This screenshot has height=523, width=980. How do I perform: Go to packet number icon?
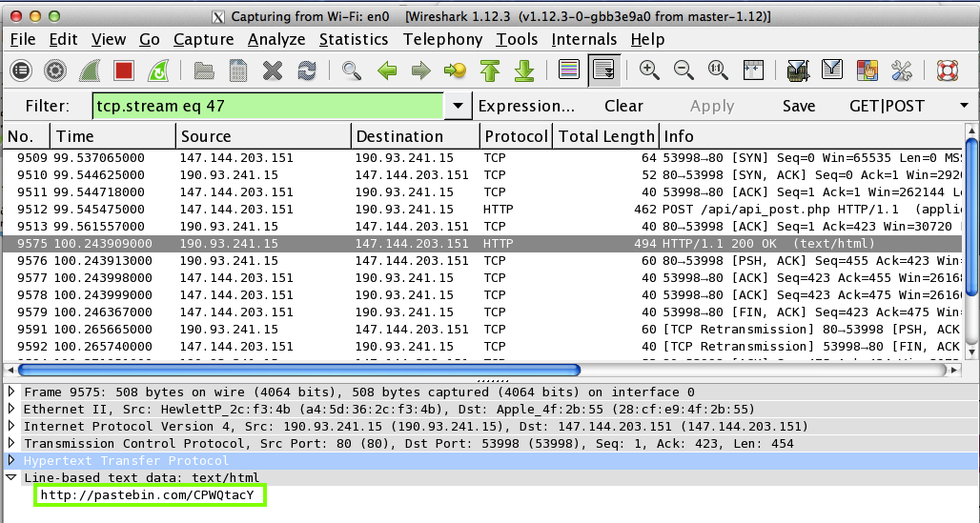455,70
